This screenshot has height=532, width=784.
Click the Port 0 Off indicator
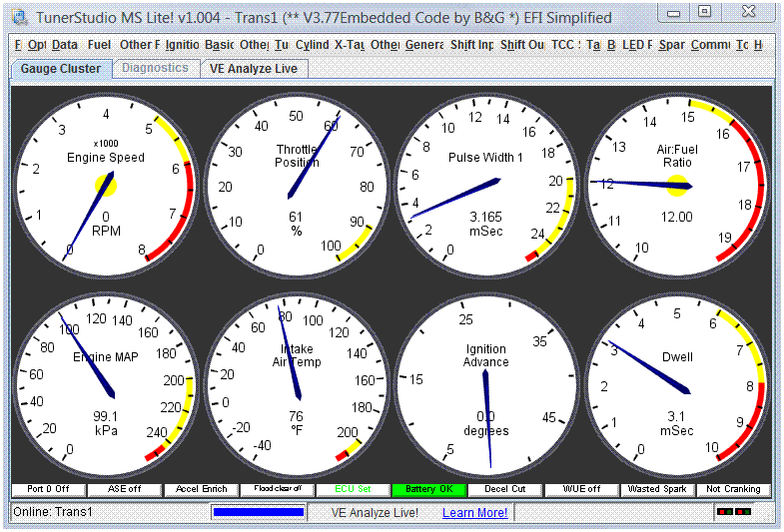coord(49,489)
